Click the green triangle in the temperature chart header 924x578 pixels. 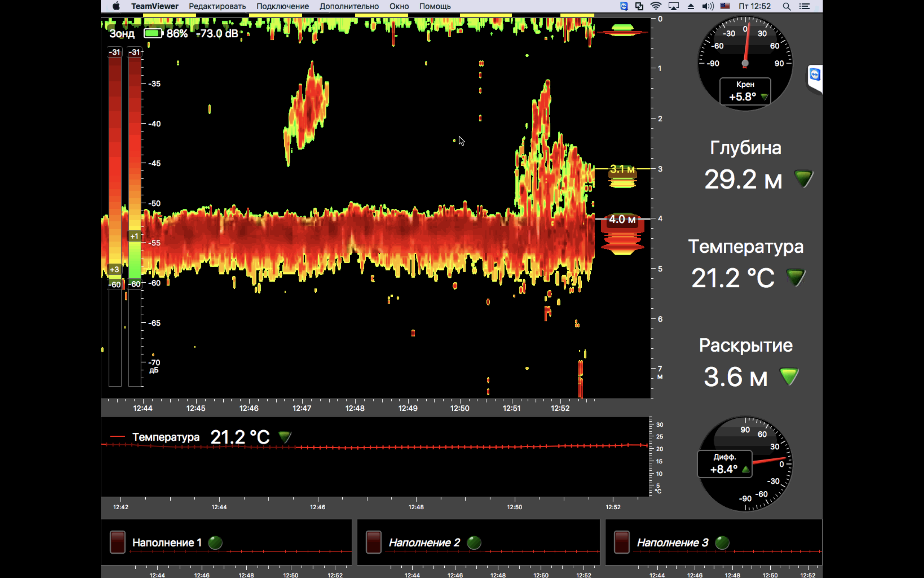click(285, 437)
